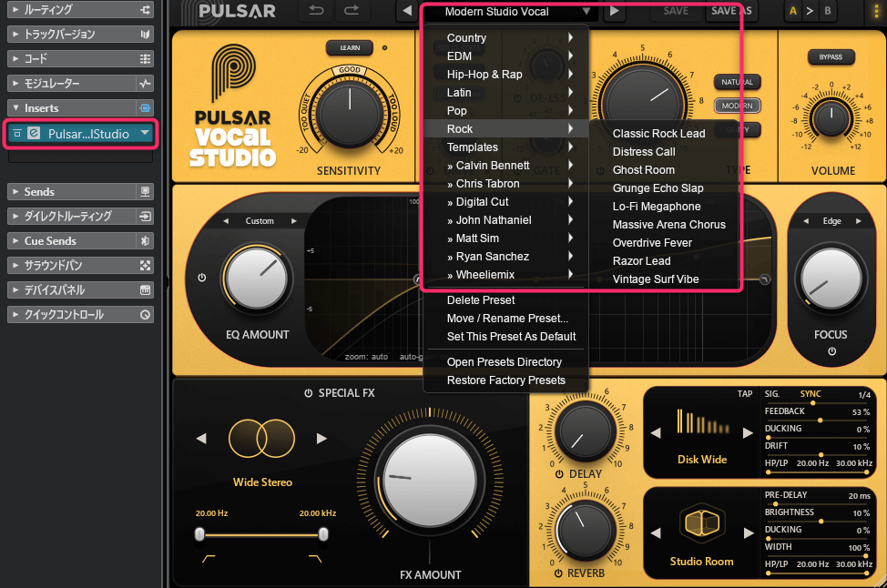Open the Pulsar insert slot dropdown arrow
Screen dimensions: 887x588
point(145,133)
